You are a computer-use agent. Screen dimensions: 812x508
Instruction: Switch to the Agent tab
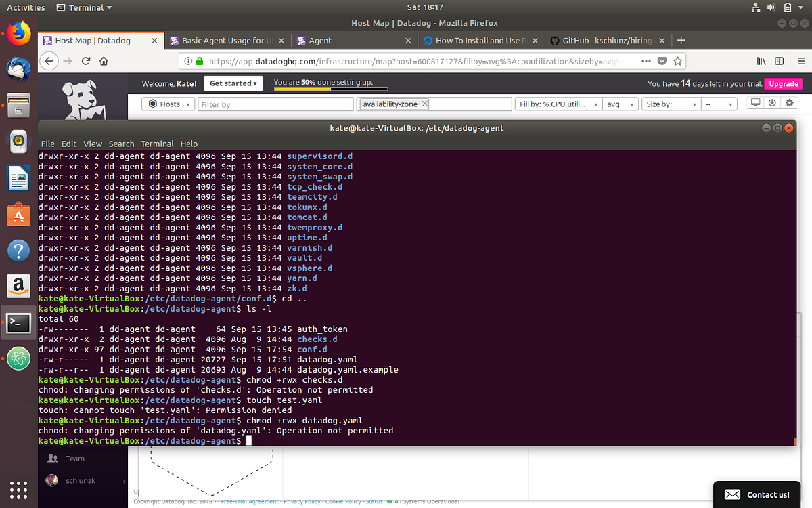point(353,41)
